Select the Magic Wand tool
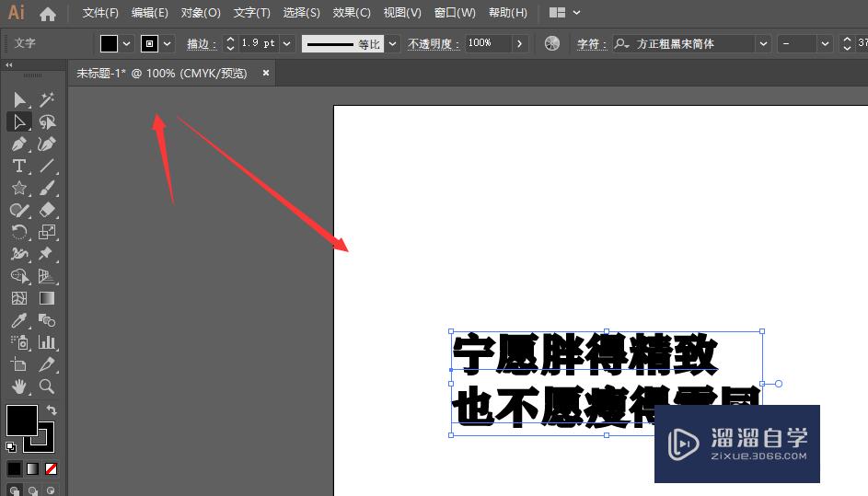 (x=47, y=99)
